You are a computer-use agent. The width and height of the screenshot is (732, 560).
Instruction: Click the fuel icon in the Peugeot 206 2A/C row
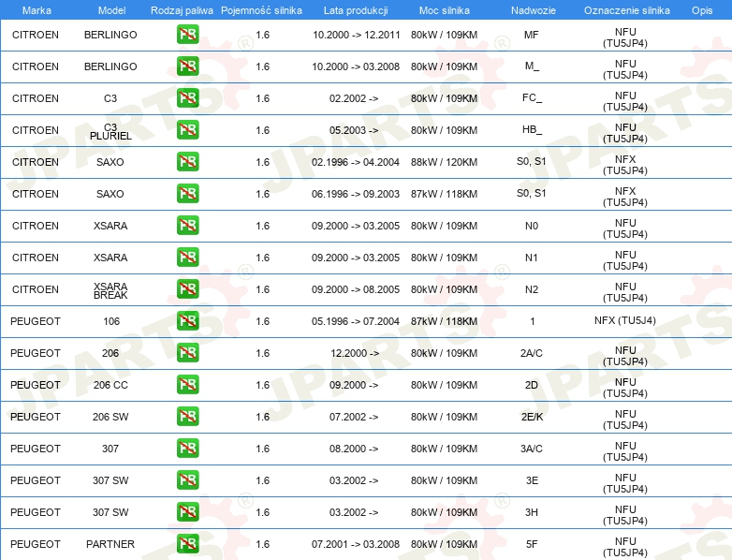point(187,353)
